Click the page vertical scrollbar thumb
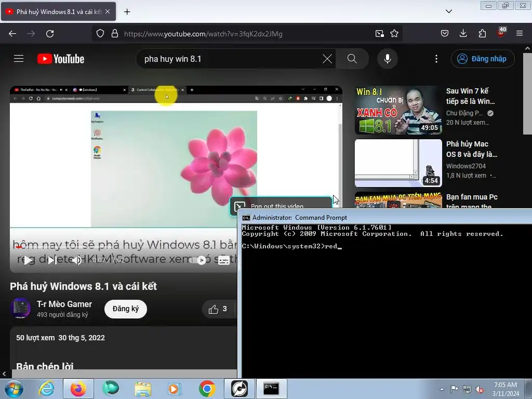 (x=527, y=94)
